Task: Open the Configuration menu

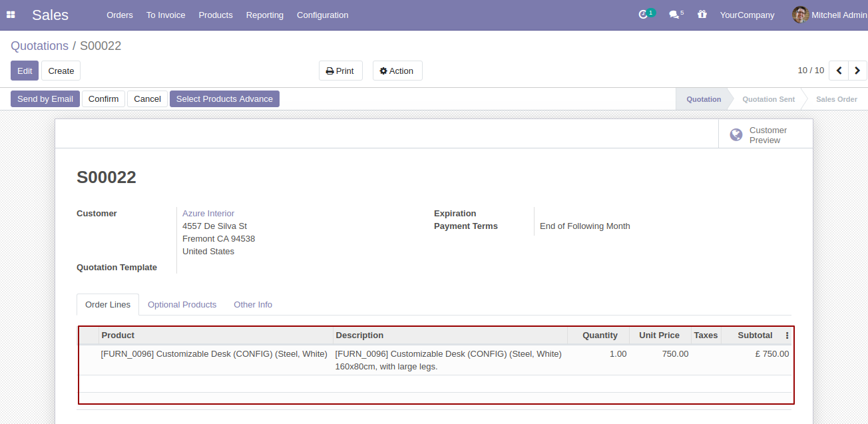Action: (x=322, y=15)
